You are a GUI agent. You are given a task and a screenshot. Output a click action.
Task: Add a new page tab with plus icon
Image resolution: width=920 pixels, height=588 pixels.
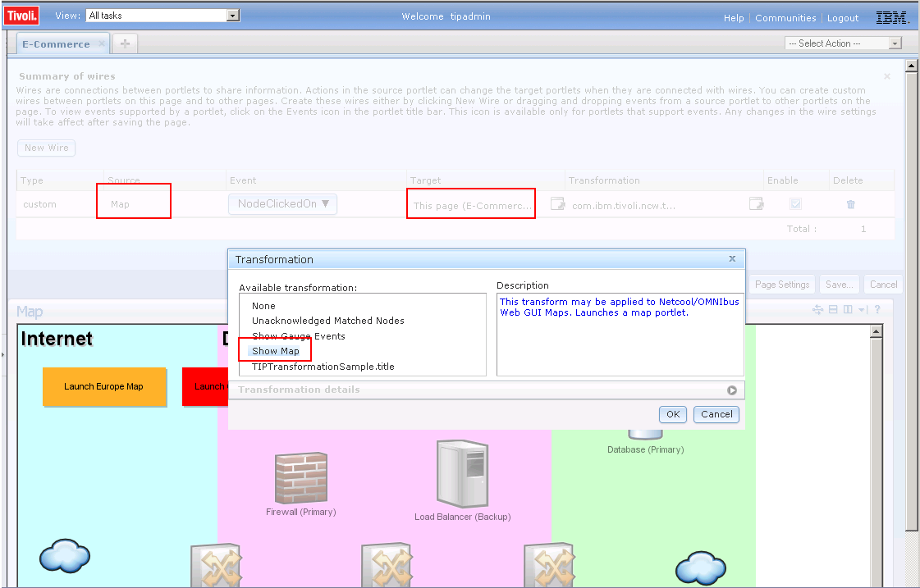point(125,44)
